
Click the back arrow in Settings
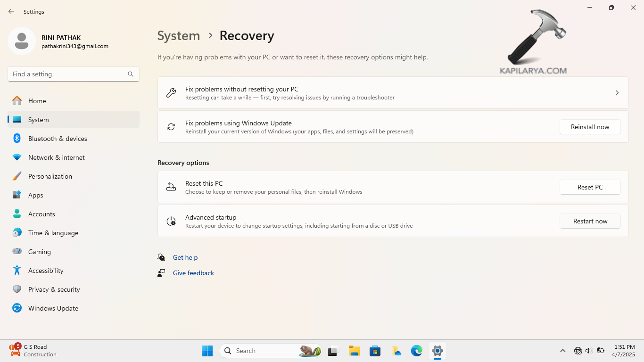(x=11, y=11)
